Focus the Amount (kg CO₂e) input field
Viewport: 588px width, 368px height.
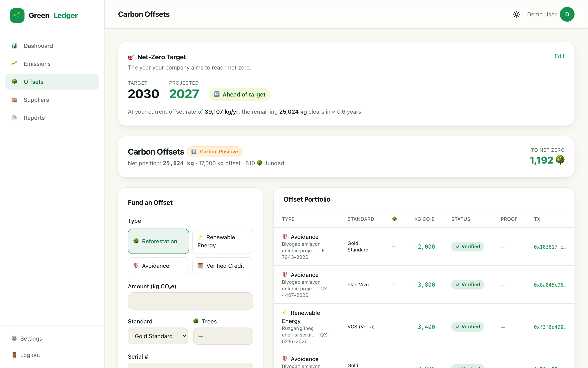click(190, 301)
